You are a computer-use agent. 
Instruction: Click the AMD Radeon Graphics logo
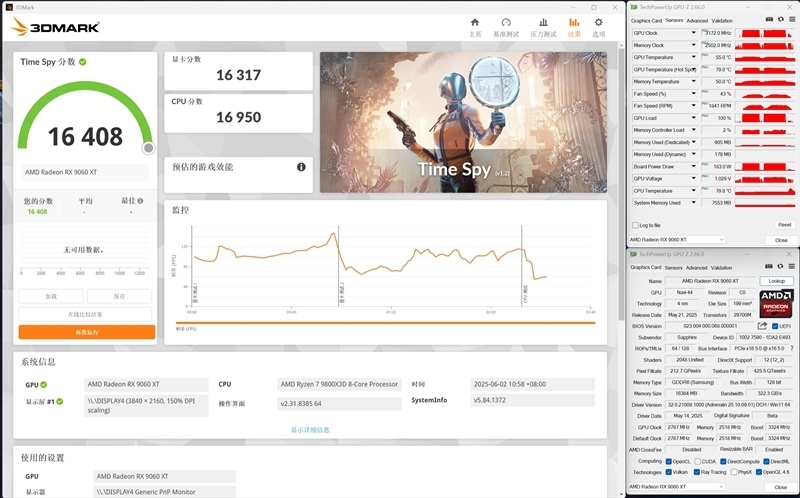(776, 304)
